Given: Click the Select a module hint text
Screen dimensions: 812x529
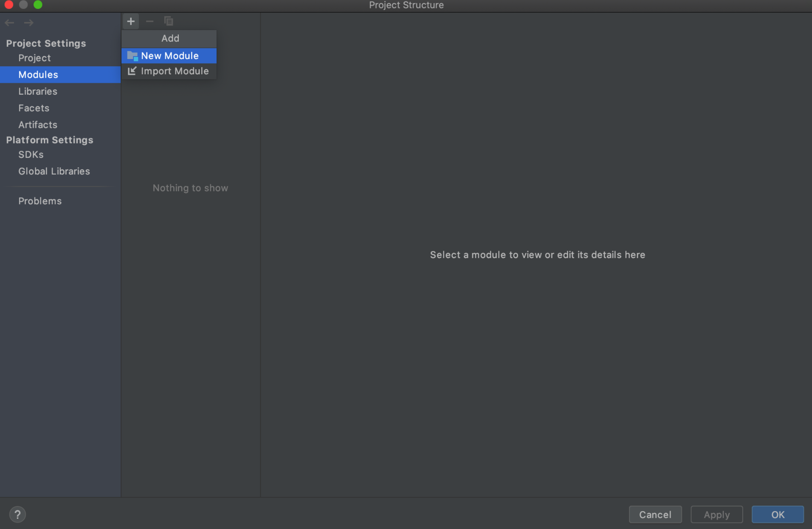Looking at the screenshot, I should 538,255.
